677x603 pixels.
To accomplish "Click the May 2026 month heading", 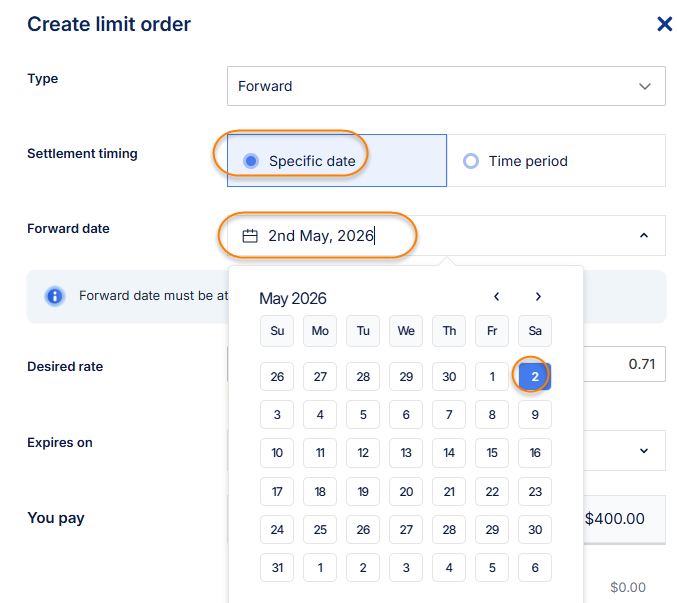I will (293, 298).
